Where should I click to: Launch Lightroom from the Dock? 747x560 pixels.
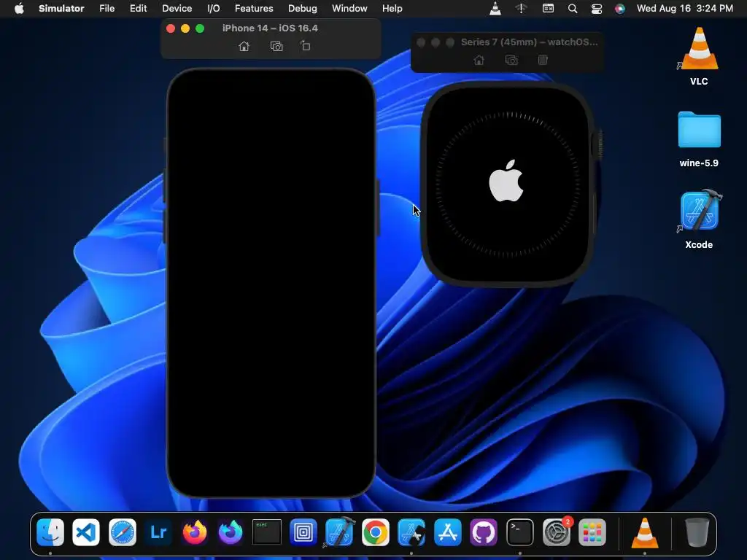coord(158,532)
